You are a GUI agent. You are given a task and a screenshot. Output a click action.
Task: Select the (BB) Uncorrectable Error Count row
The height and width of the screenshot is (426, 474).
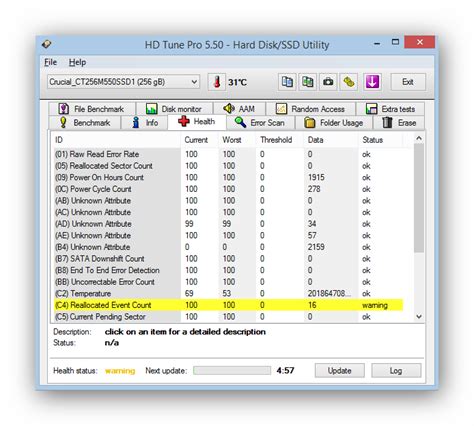(228, 282)
